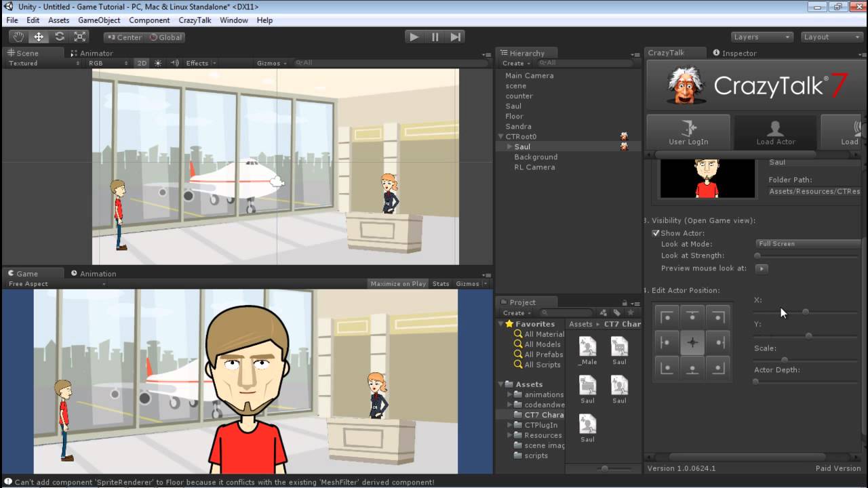This screenshot has height=488, width=868.
Task: Open the File menu
Action: (x=12, y=20)
